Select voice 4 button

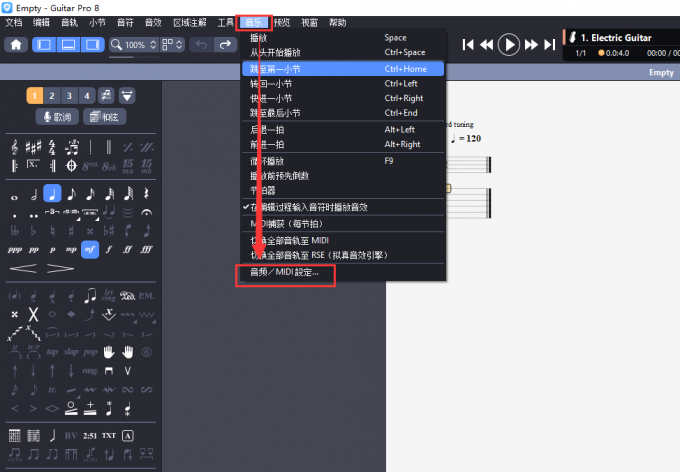(87, 95)
